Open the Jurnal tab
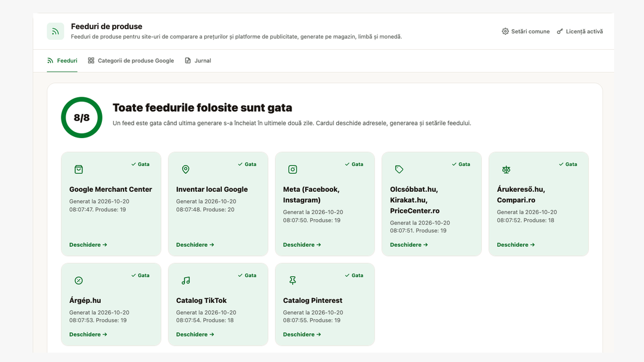 pos(198,61)
